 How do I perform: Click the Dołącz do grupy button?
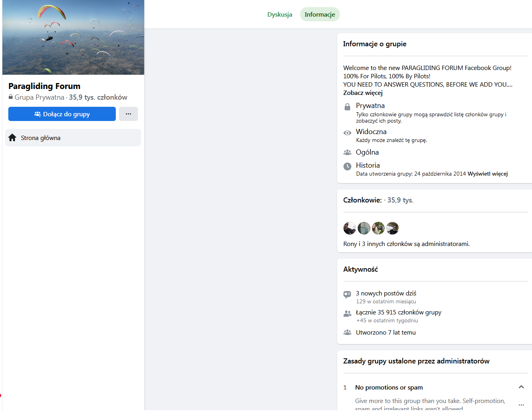point(62,114)
